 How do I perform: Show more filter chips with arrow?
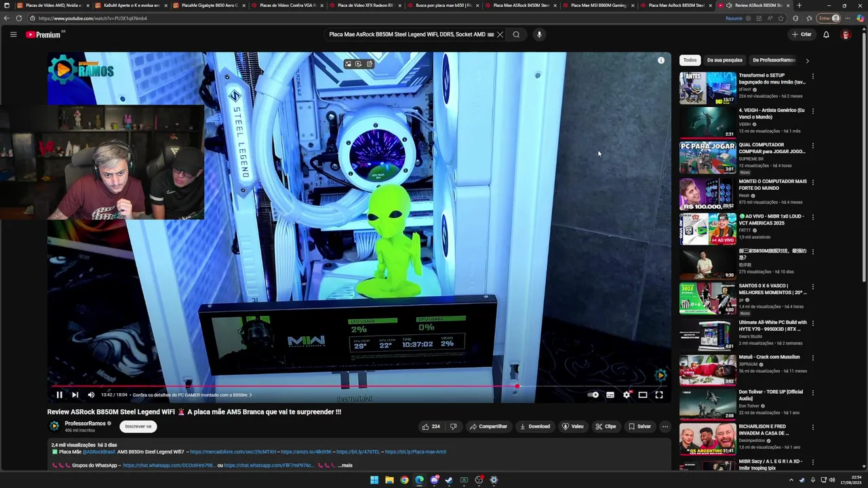pos(807,60)
